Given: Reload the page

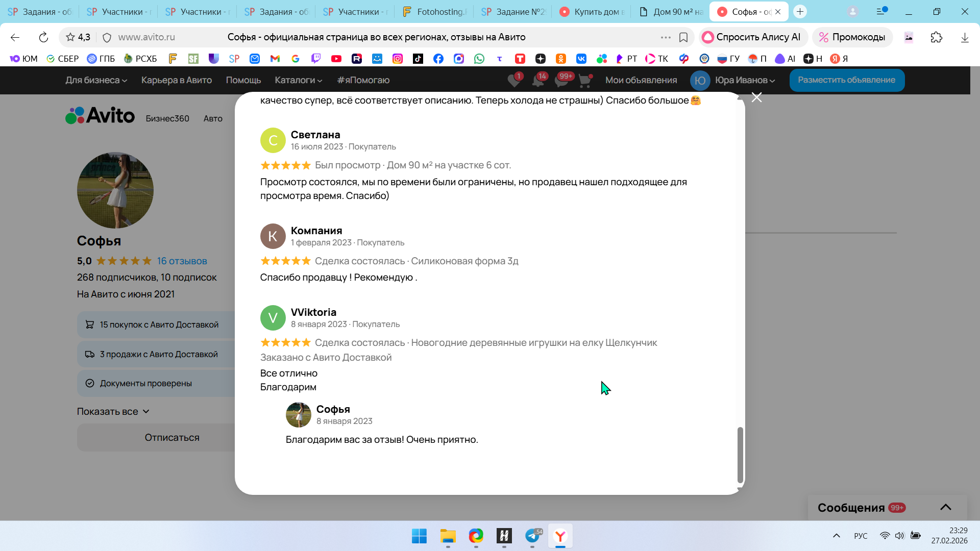Looking at the screenshot, I should click(x=43, y=37).
